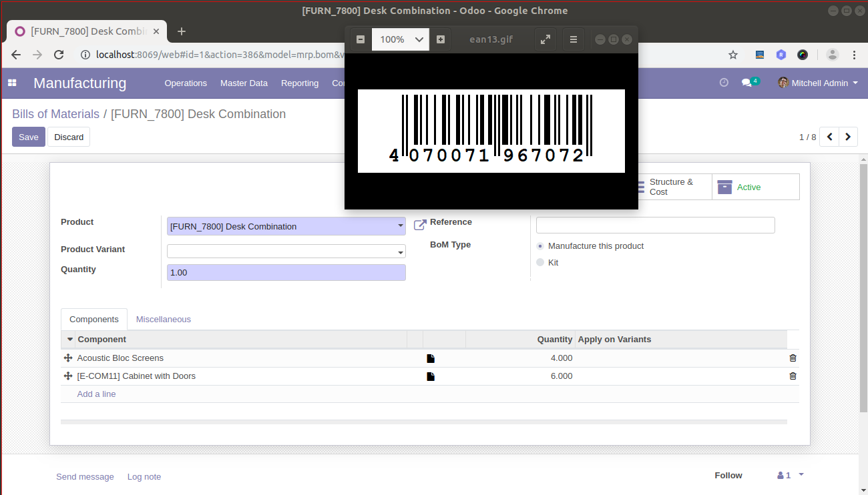Viewport: 868px width, 495px height.
Task: Go to the previous BoM record
Action: (829, 137)
